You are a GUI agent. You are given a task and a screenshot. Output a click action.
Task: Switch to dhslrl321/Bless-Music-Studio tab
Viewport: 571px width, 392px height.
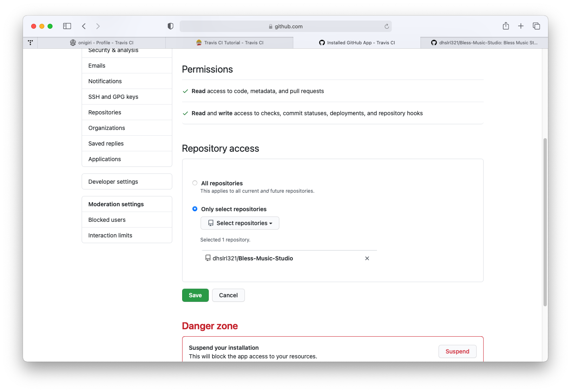(484, 43)
